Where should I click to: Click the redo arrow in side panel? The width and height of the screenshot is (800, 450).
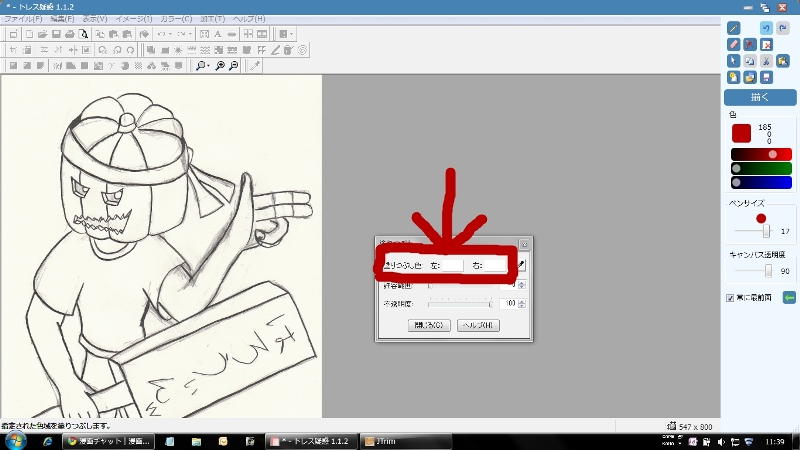tap(783, 28)
